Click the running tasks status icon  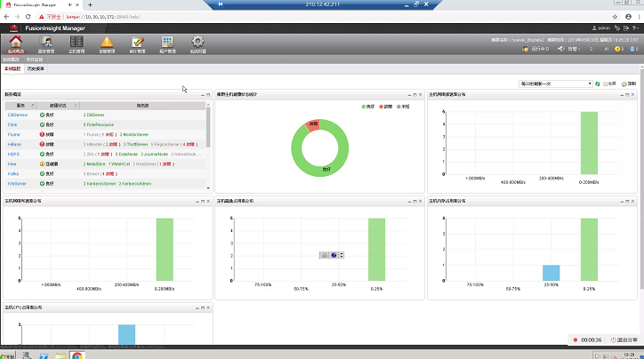click(x=525, y=49)
